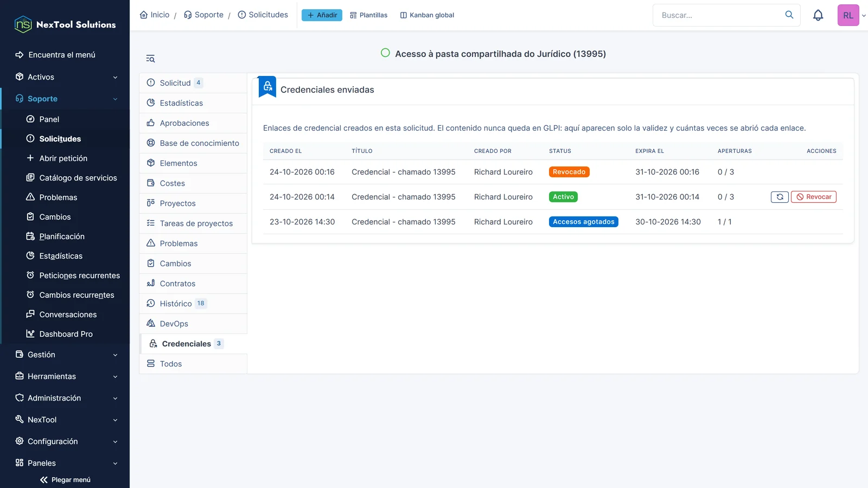Expand the NexTool sidebar menu

[x=65, y=420]
